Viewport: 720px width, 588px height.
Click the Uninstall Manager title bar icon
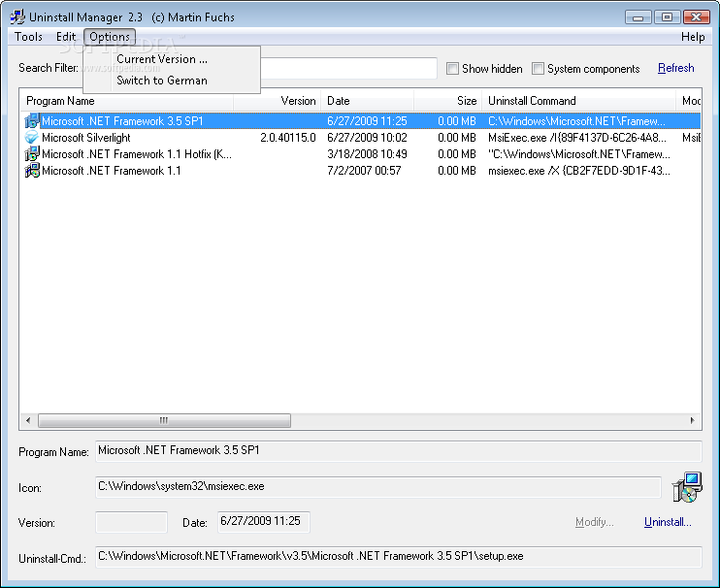click(17, 16)
